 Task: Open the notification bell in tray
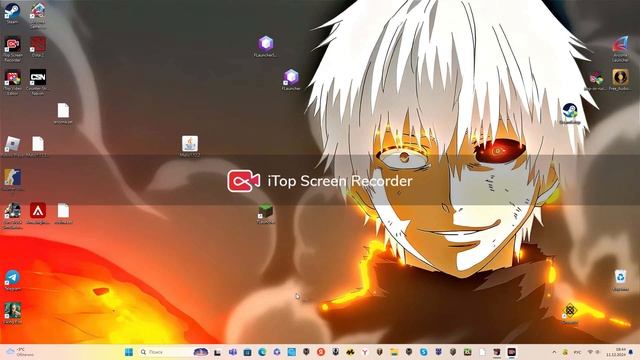click(x=632, y=352)
